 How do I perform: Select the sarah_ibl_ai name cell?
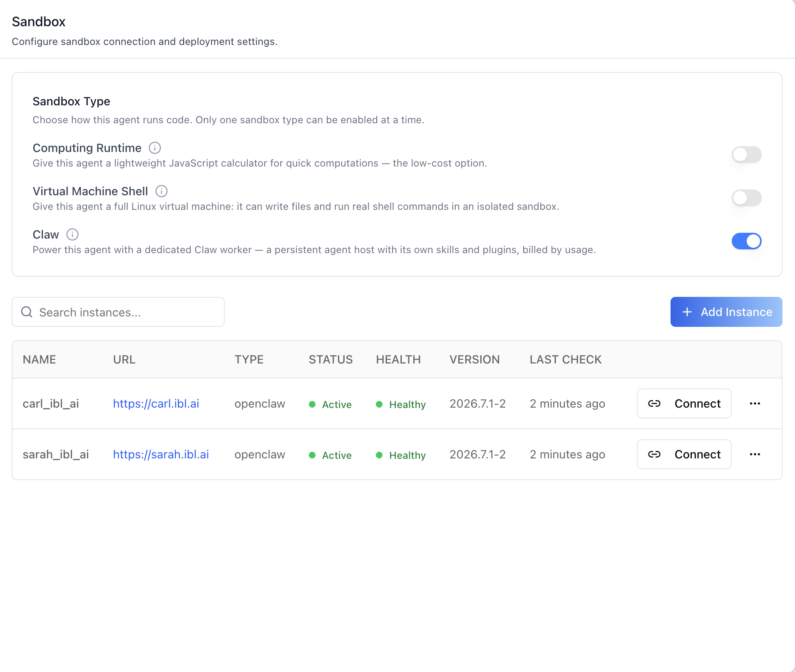pyautogui.click(x=56, y=454)
